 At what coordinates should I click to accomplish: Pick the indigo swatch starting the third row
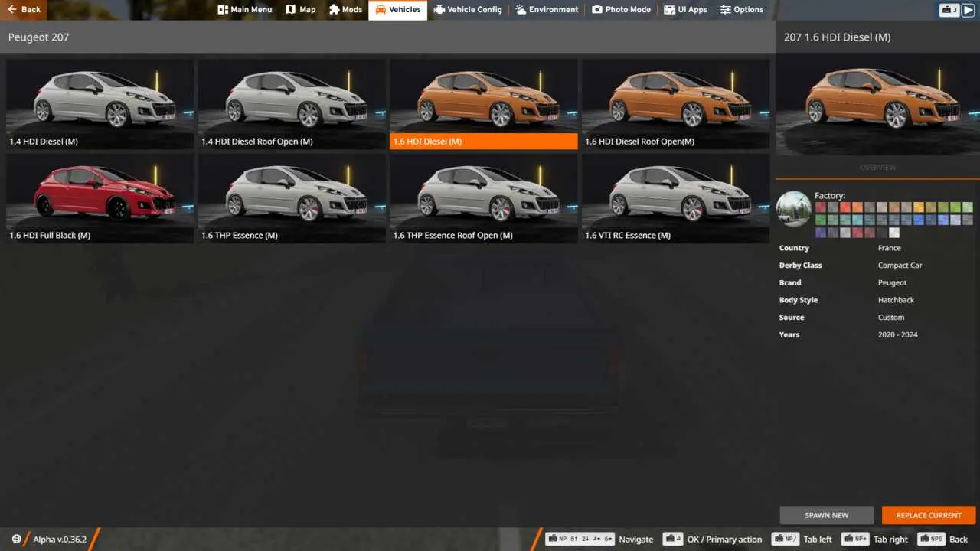(x=821, y=233)
